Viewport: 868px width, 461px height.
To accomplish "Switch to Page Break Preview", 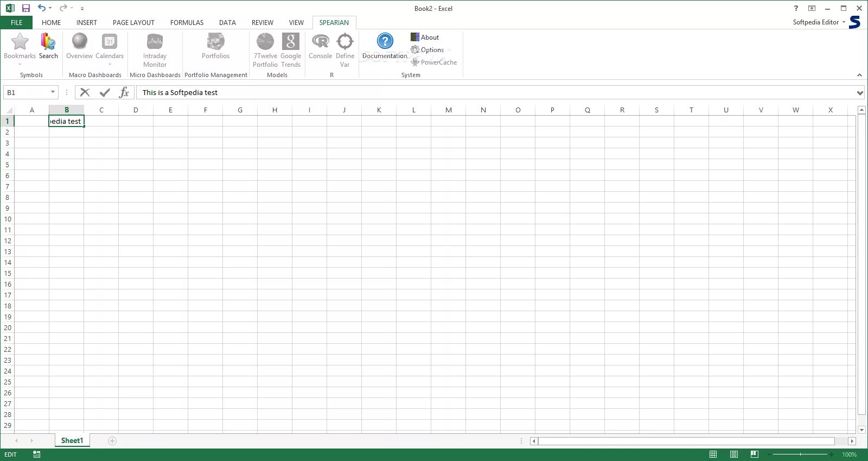I will click(x=754, y=454).
